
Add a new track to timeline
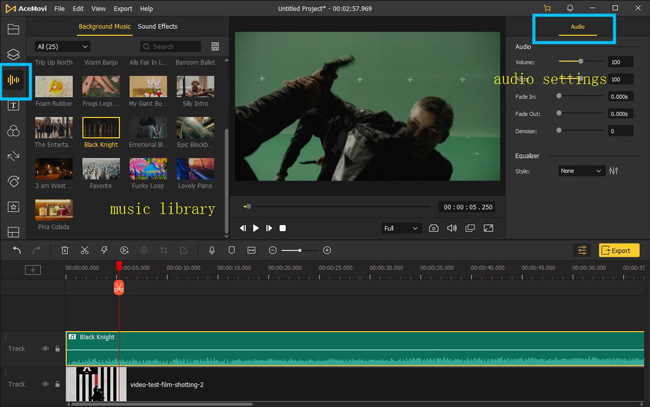pyautogui.click(x=33, y=270)
